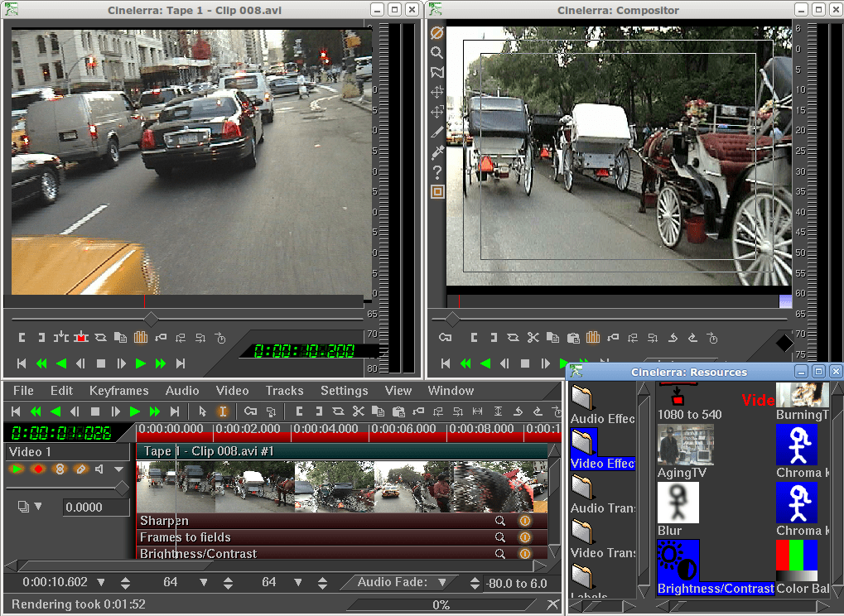Select the Chroma key effect icon
This screenshot has width=844, height=616.
click(797, 445)
